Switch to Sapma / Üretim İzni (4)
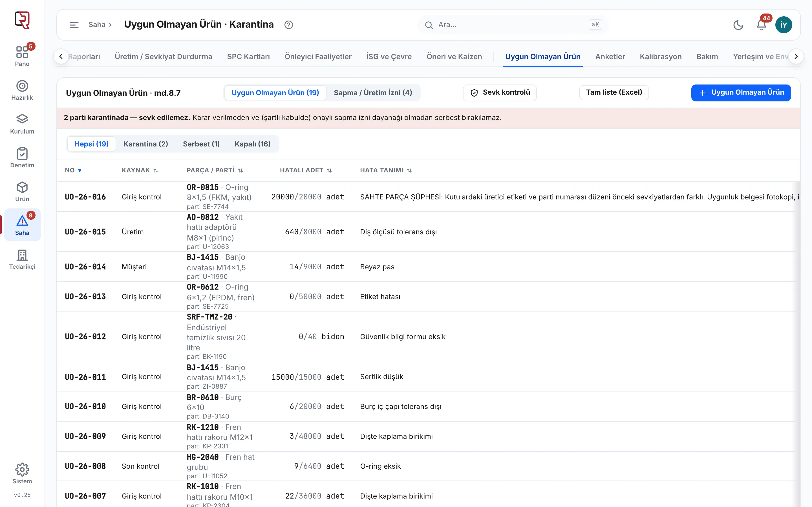Viewport: 812px width, 507px height. tap(373, 93)
